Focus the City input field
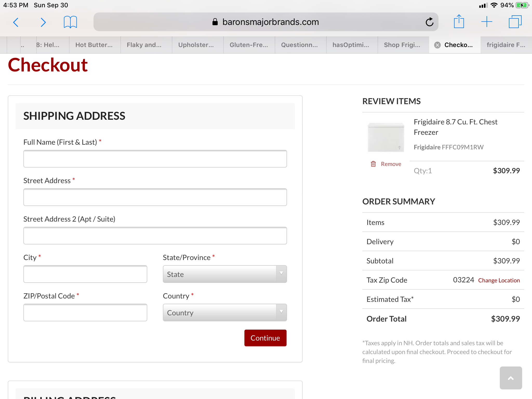 [85, 274]
